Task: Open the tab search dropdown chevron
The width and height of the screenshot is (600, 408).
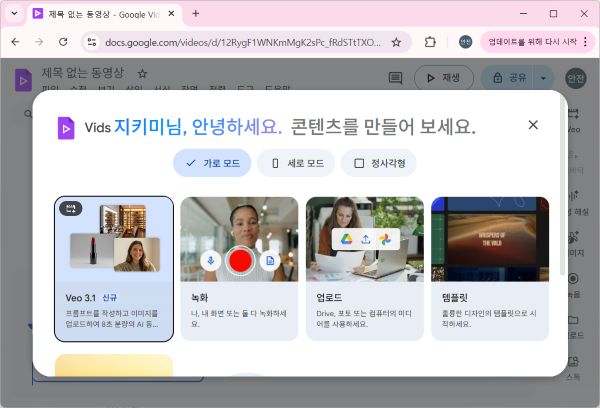Action: [x=14, y=13]
